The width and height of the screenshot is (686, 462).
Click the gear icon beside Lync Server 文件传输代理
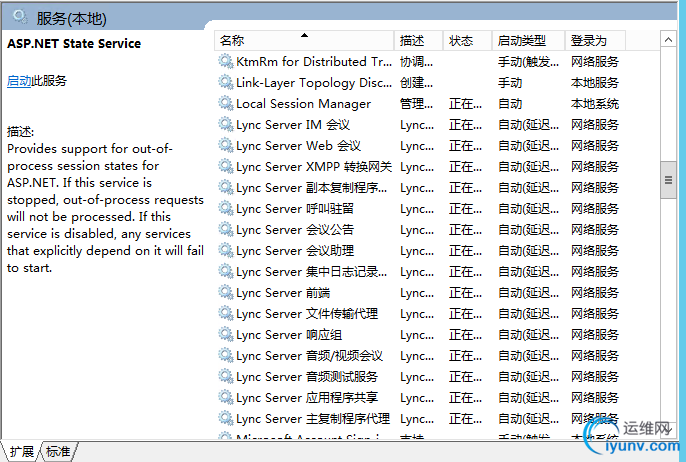226,313
